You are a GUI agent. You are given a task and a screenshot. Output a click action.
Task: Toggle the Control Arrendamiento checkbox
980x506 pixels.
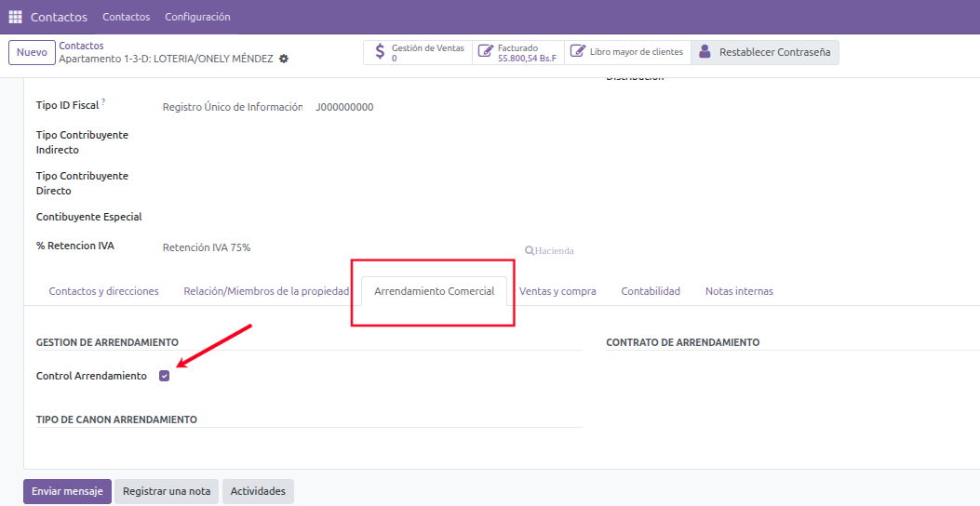tap(165, 376)
